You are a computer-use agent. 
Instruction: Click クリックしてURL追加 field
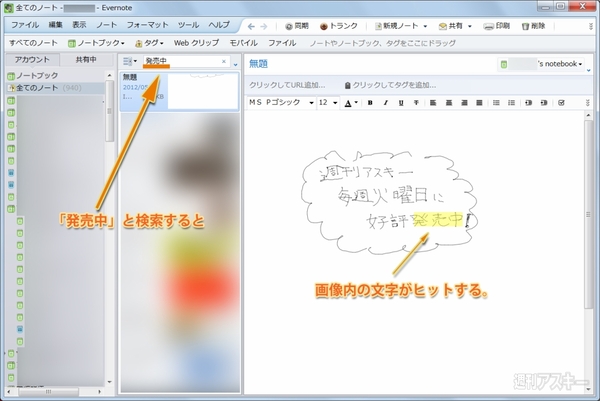coord(287,85)
